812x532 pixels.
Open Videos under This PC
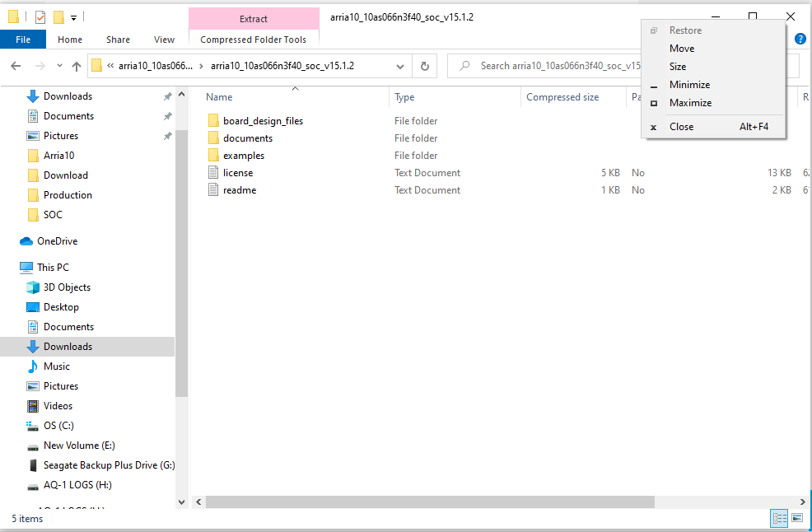[58, 406]
